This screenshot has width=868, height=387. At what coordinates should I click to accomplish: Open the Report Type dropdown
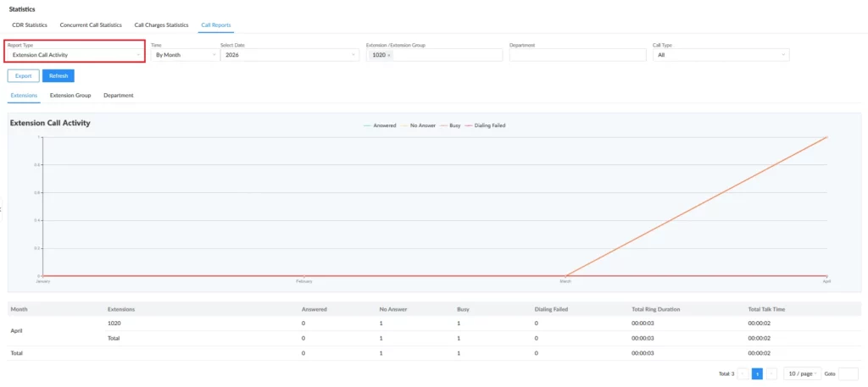(75, 55)
